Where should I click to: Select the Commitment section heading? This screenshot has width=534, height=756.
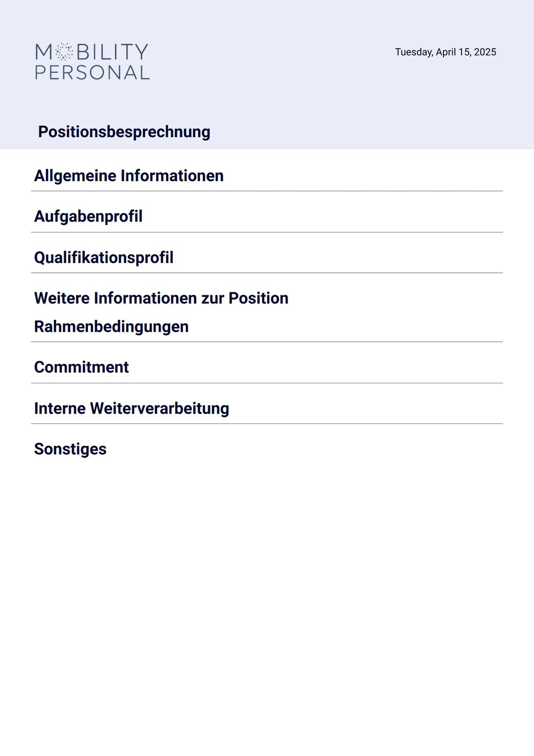click(81, 367)
